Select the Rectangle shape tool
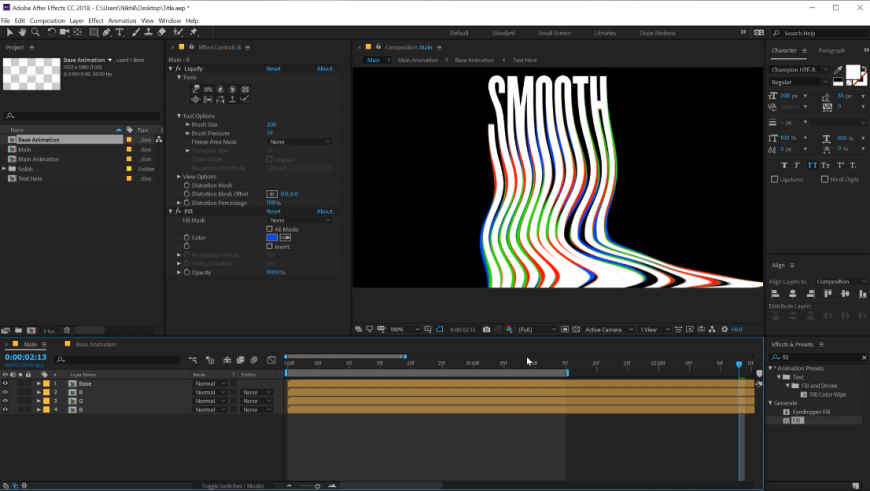Viewport: 870px width, 491px height. click(x=93, y=32)
